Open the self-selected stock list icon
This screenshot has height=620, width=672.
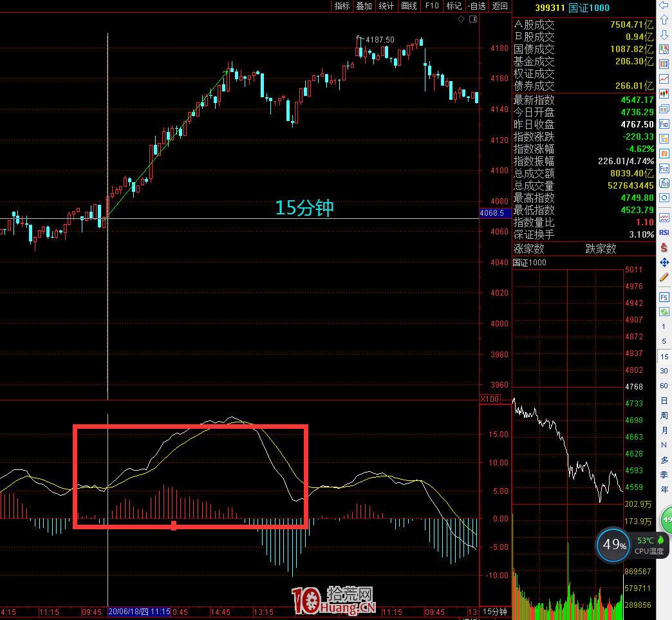click(664, 50)
